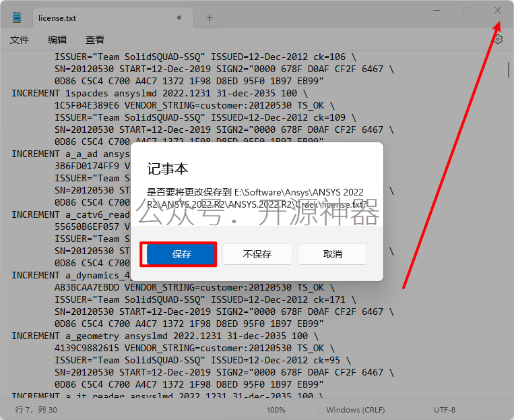
Task: Click the dialog message about saving license.txt
Action: pyautogui.click(x=257, y=198)
